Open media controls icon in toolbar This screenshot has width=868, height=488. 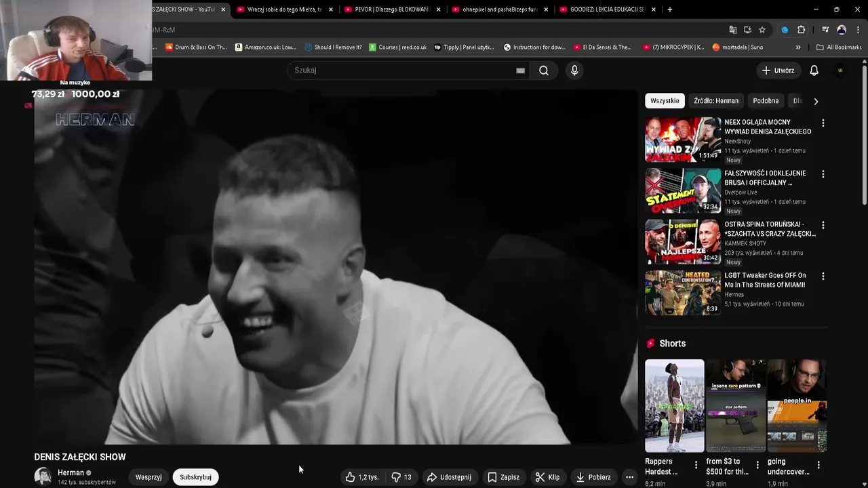825,30
